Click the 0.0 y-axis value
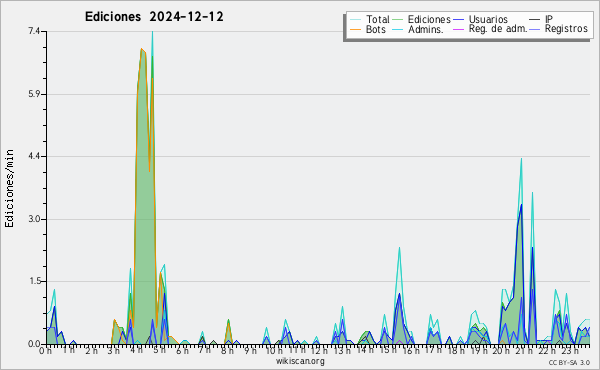Viewport: 600px width, 370px height. tap(34, 344)
